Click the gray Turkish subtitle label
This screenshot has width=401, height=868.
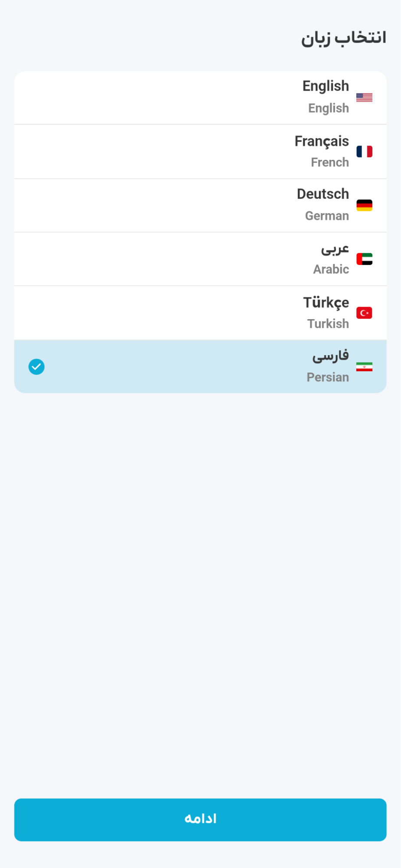click(328, 323)
